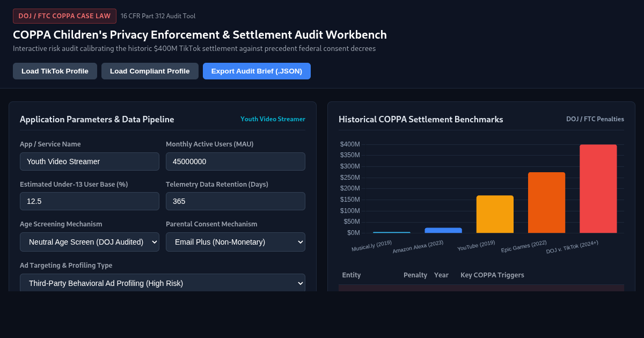The width and height of the screenshot is (644, 338).
Task: Click the Youth Video Streamer panel label
Action: point(273,119)
